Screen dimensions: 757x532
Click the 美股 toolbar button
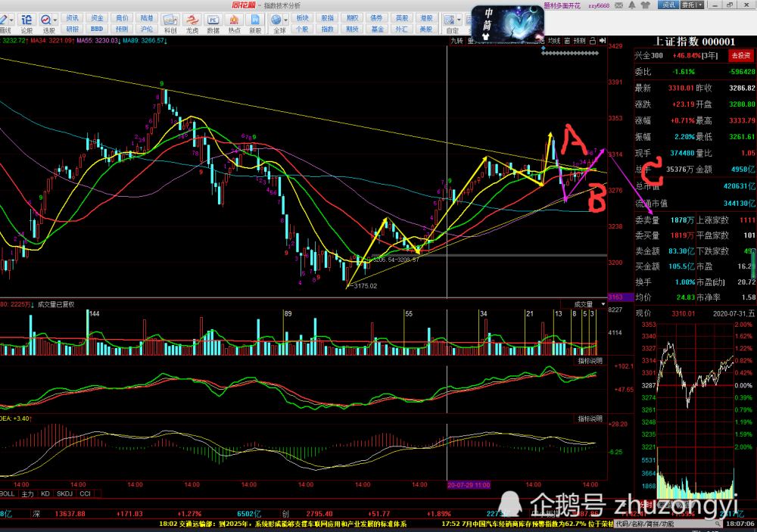[x=426, y=29]
